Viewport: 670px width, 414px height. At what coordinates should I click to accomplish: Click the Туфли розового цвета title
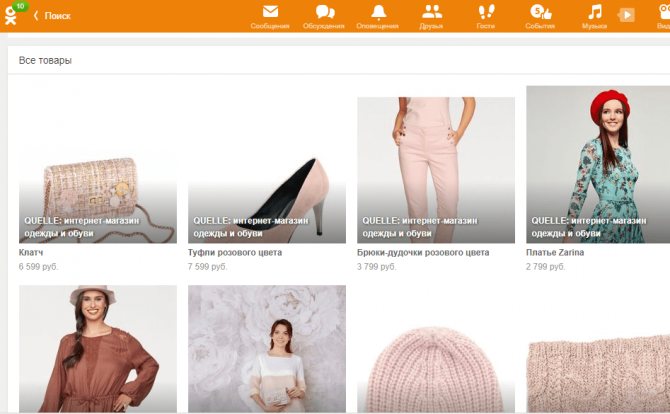(235, 253)
